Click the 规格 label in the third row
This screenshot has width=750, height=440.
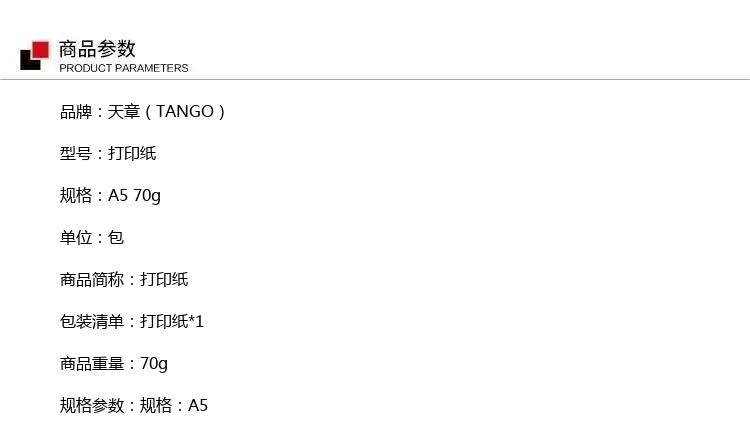(76, 196)
